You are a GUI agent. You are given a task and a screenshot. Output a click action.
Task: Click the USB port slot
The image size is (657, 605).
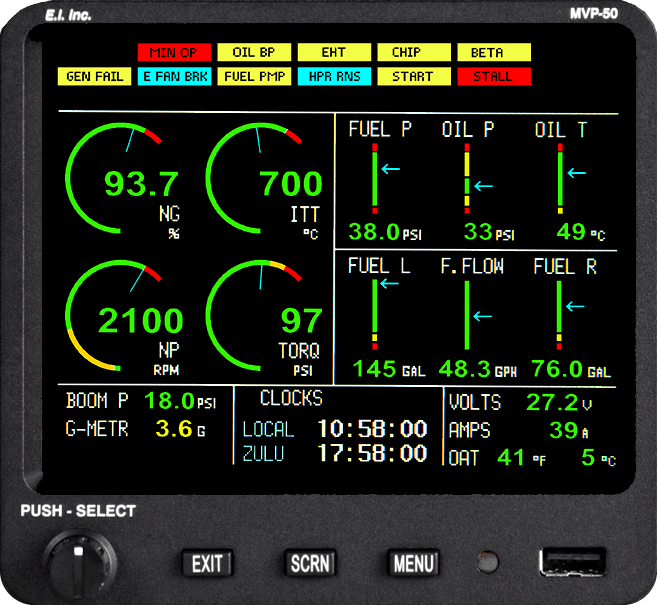click(x=572, y=562)
